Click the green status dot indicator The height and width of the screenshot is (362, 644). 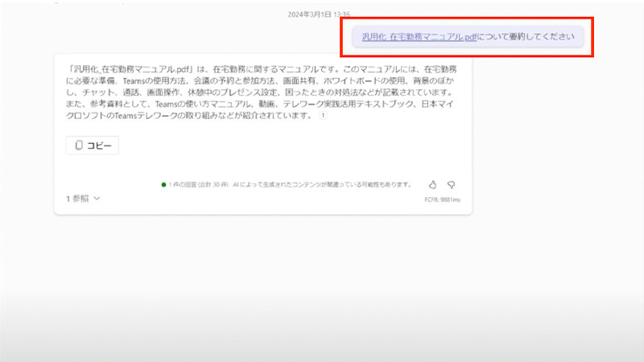(163, 184)
